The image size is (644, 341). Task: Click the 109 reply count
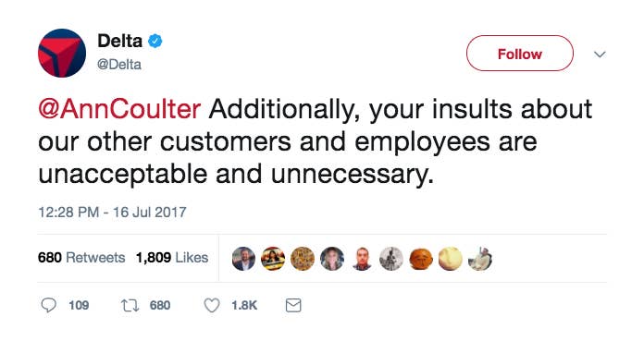[79, 305]
